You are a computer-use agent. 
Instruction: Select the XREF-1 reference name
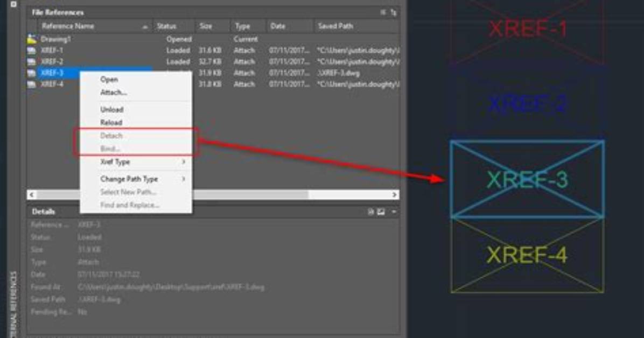coord(52,51)
